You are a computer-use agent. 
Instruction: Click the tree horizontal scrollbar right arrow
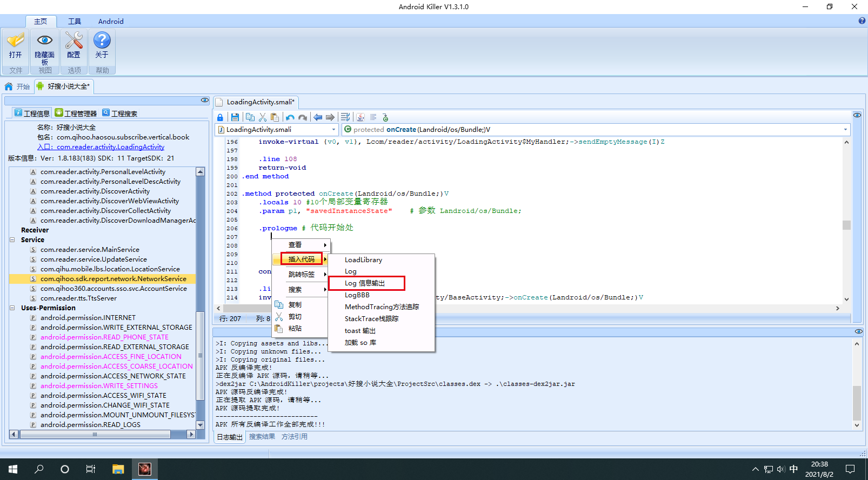tap(191, 434)
